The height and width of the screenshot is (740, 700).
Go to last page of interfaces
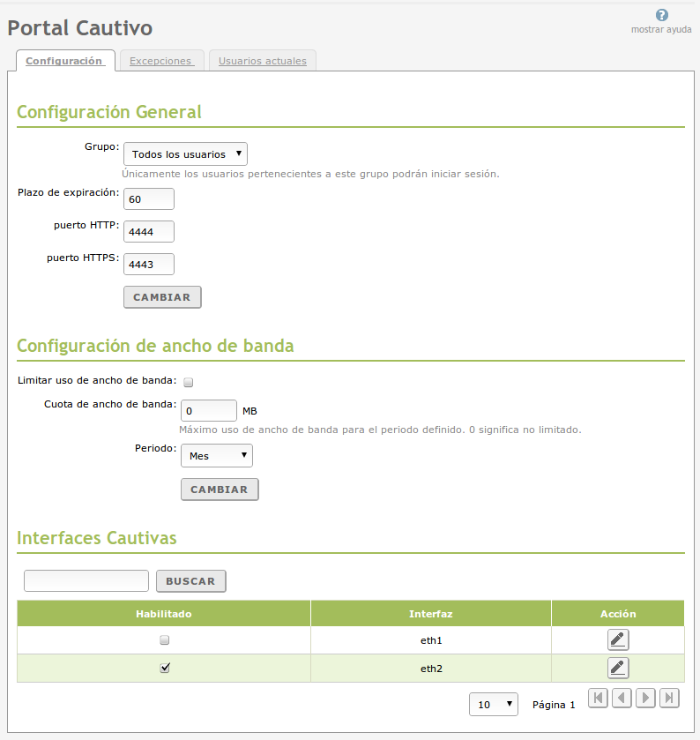669,699
